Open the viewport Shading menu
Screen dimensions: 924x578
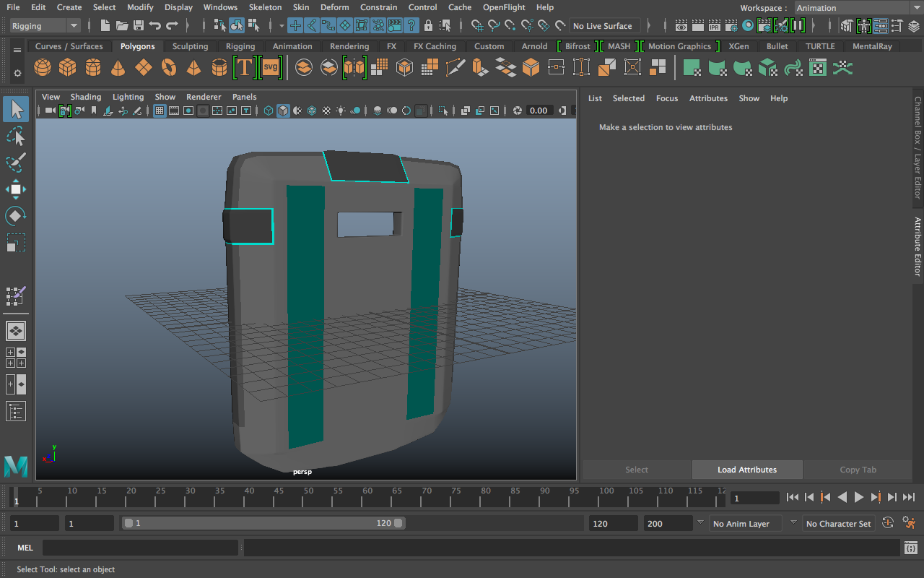(x=86, y=97)
